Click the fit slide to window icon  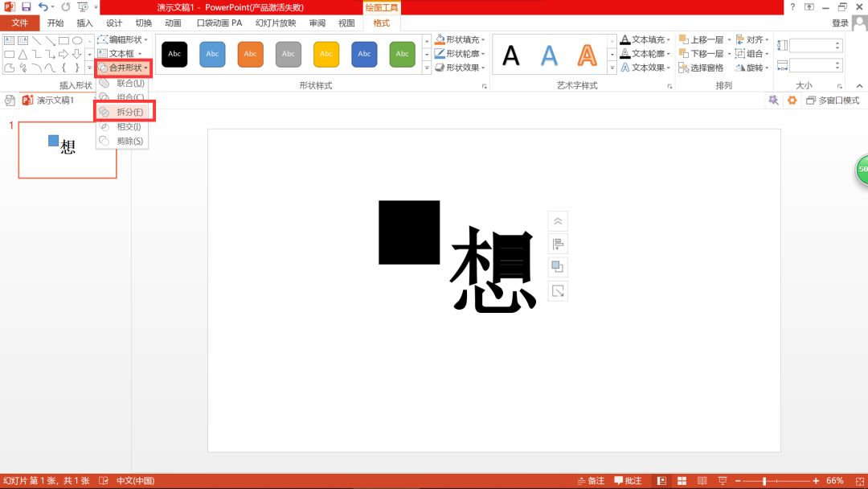click(857, 481)
